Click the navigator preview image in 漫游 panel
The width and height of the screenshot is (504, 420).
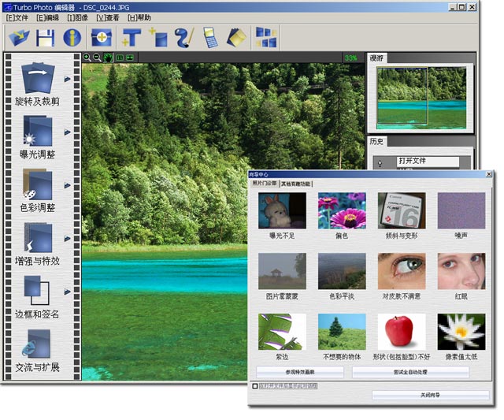point(421,98)
